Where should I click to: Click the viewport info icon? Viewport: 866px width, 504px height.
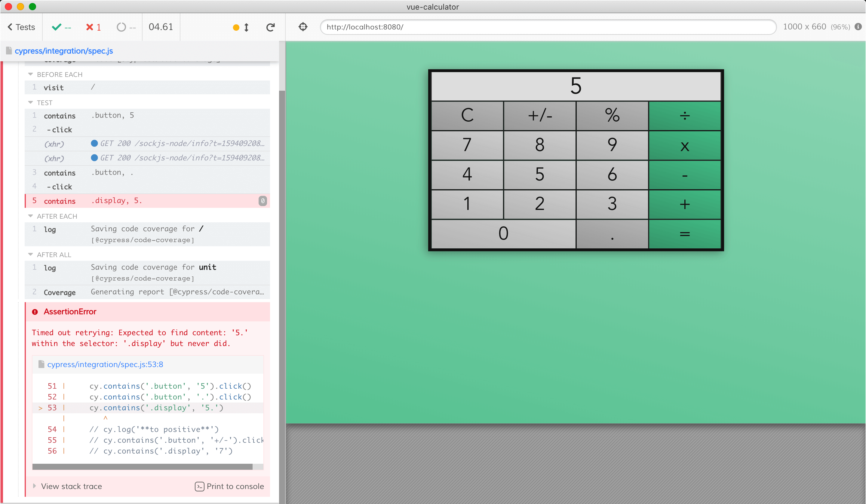[858, 27]
